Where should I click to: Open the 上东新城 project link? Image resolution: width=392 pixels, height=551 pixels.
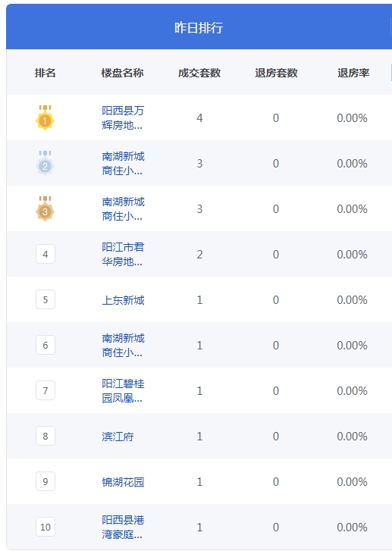coord(123,300)
